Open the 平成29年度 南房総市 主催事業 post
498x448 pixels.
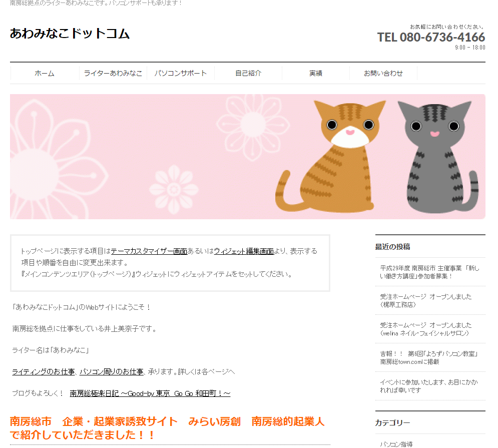[x=430, y=272]
